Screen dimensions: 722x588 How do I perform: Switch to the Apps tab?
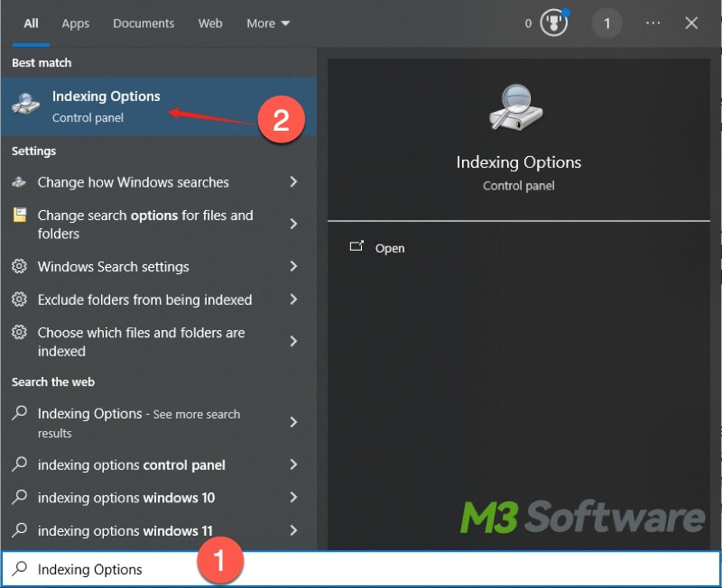tap(76, 23)
